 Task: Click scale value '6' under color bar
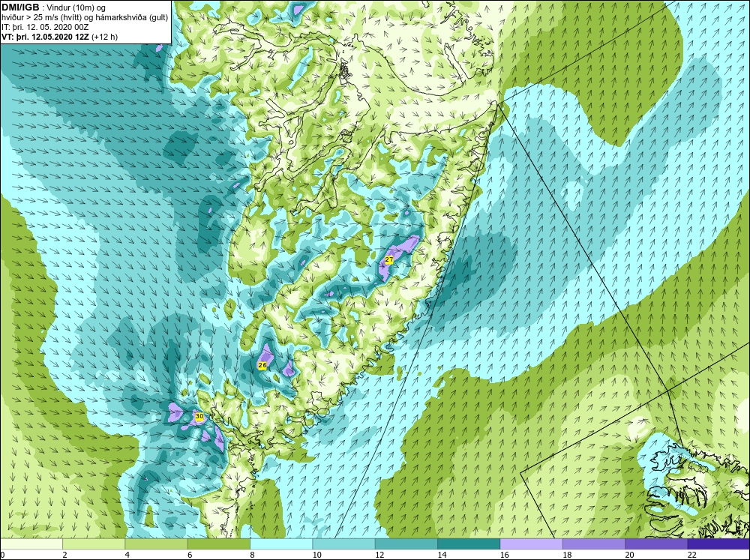click(x=190, y=555)
